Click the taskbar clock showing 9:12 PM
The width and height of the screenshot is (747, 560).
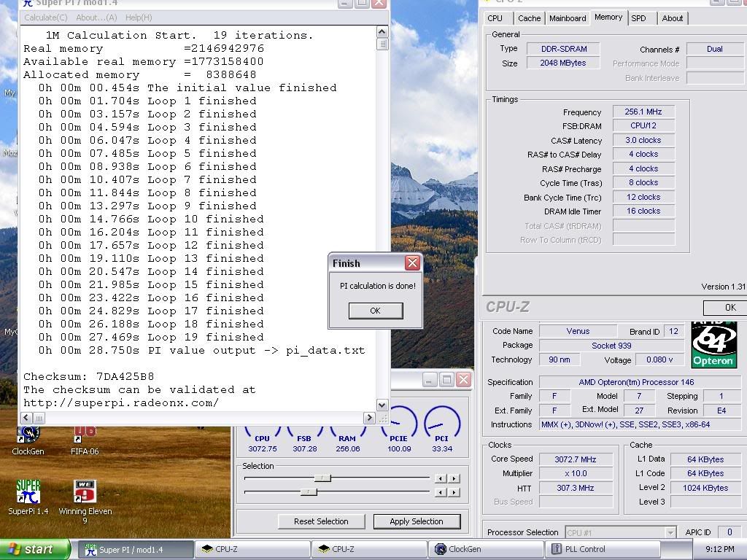click(x=719, y=550)
